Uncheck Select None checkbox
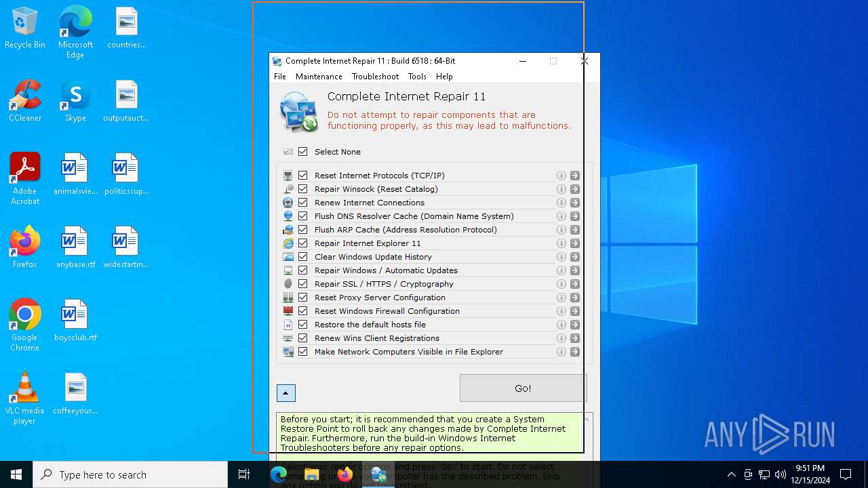The image size is (868, 488). pos(303,152)
